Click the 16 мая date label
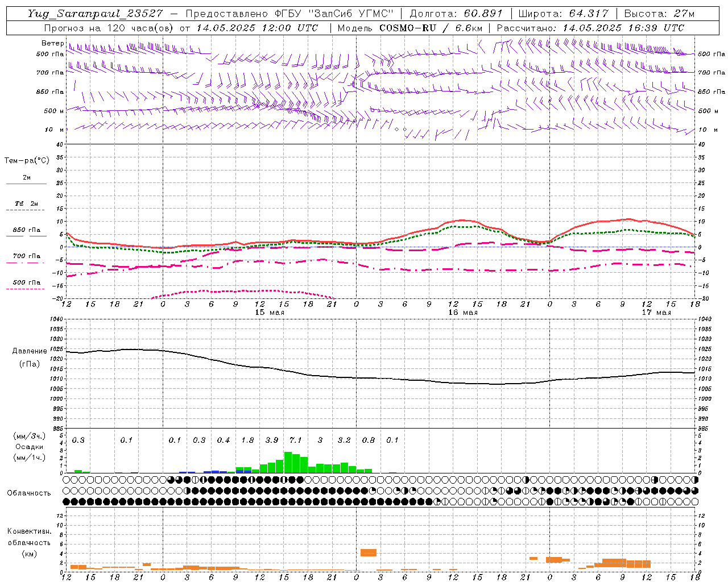This screenshot has height=582, width=728. click(463, 313)
